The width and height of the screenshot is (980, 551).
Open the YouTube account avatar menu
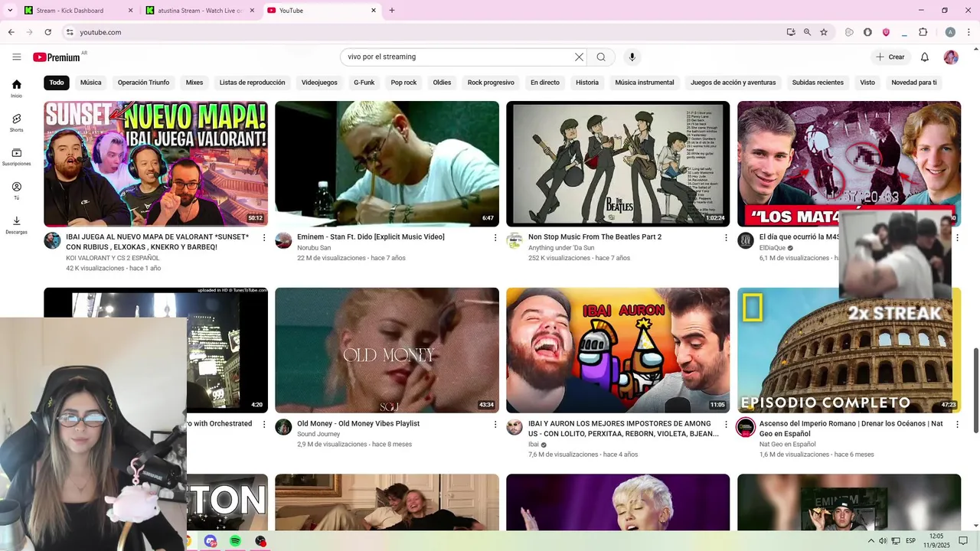(x=951, y=57)
